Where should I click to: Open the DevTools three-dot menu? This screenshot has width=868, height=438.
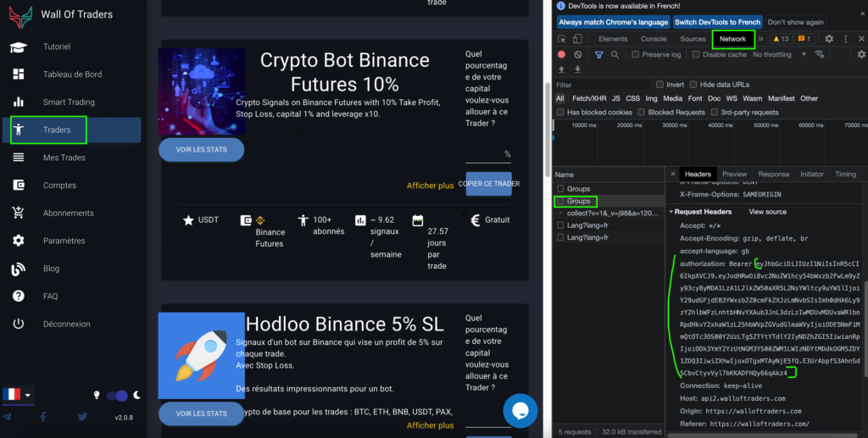point(845,39)
